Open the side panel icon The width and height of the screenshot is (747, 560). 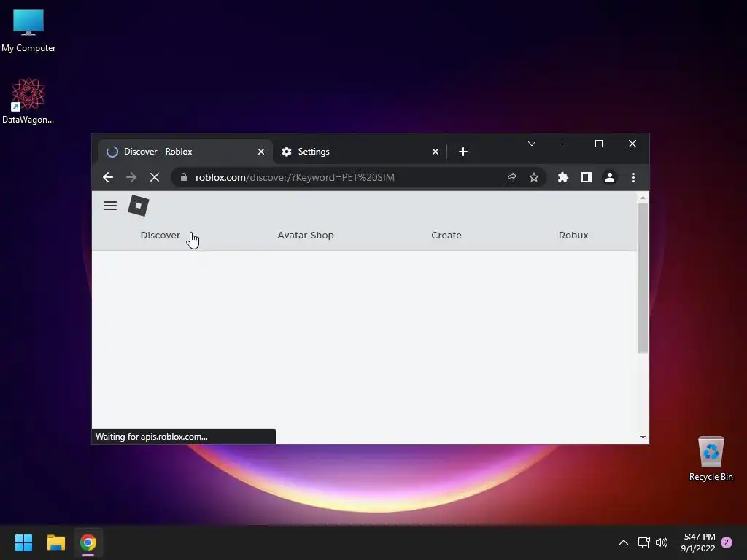[x=587, y=178]
